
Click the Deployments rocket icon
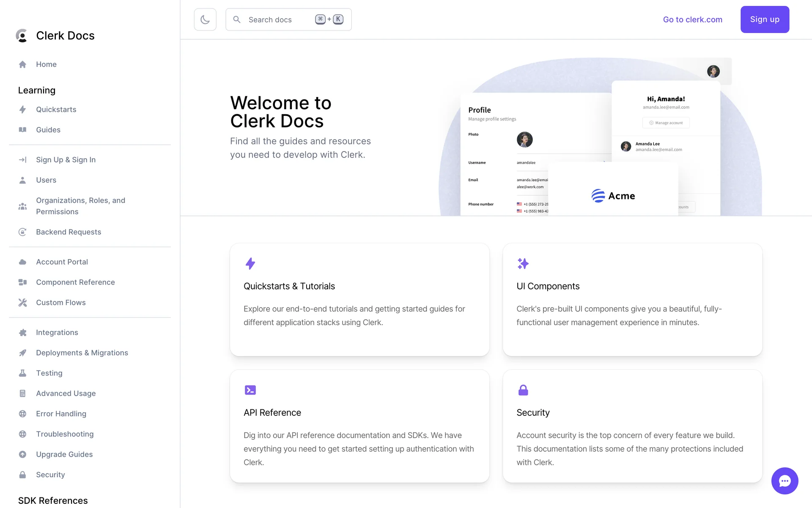click(23, 353)
